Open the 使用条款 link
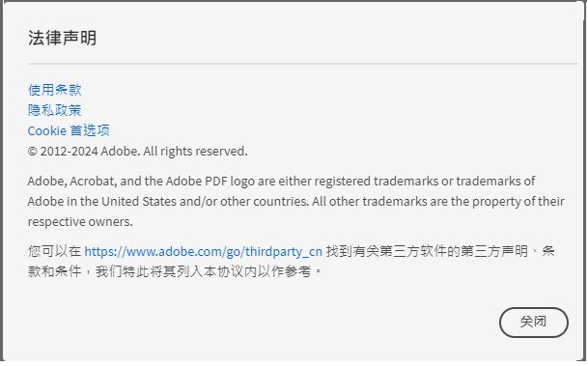 pyautogui.click(x=54, y=90)
